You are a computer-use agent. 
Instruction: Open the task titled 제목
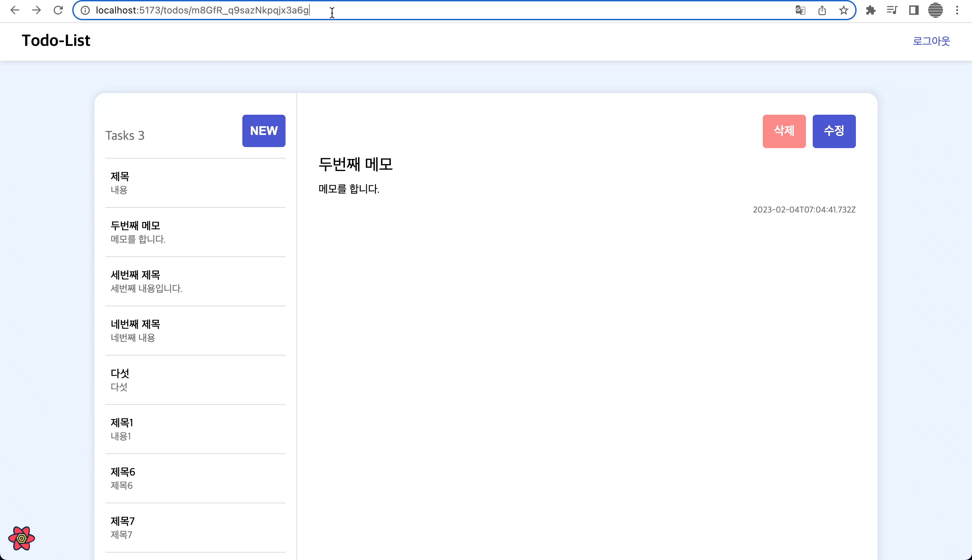pos(195,183)
